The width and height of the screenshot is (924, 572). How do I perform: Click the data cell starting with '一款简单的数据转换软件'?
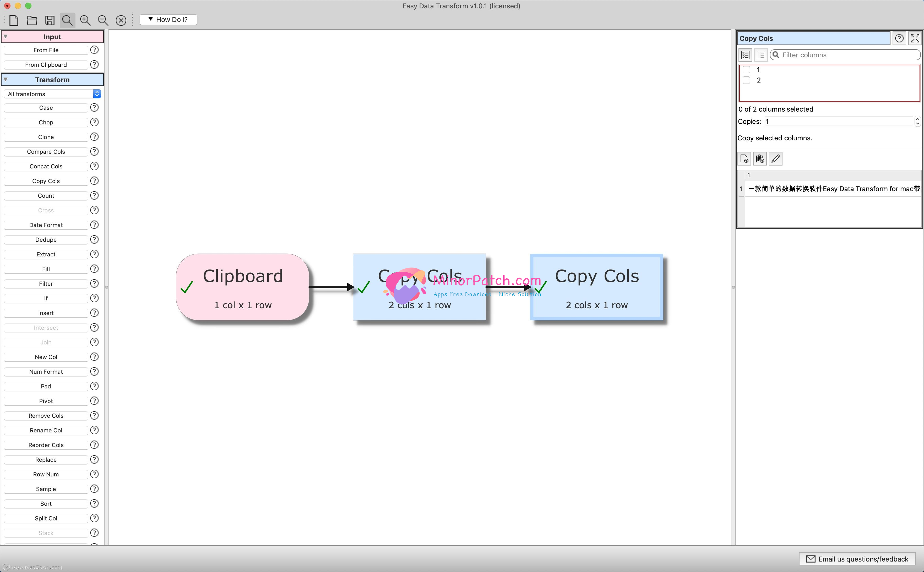click(x=833, y=189)
